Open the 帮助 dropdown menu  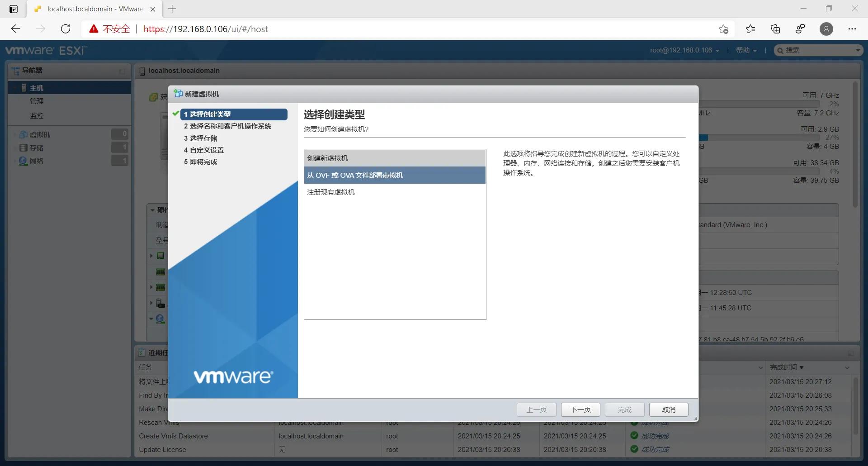(x=746, y=50)
